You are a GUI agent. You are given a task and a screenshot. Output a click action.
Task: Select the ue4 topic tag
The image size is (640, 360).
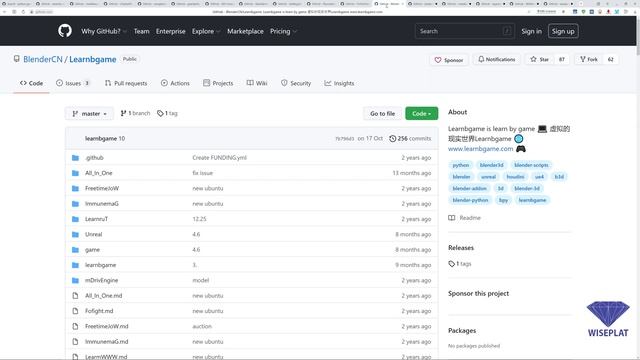539,177
